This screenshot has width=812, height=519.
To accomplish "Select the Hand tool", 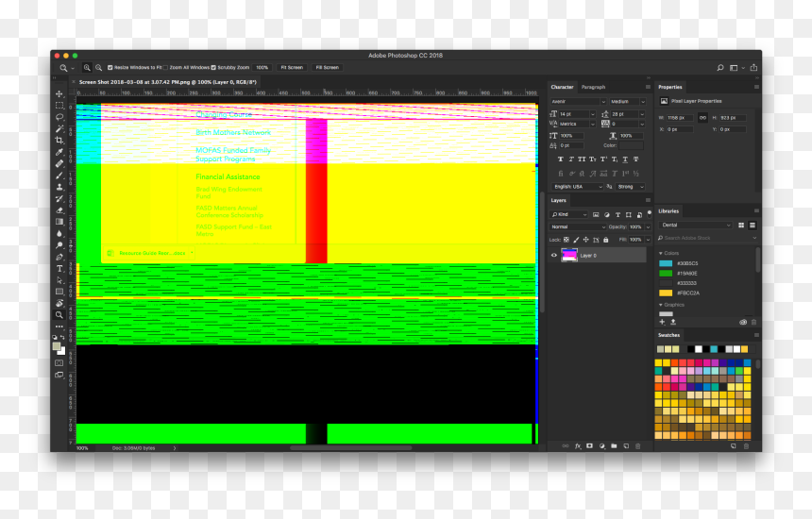I will [59, 303].
